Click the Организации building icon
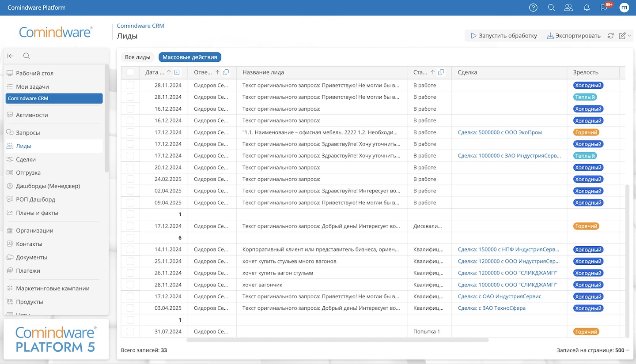 click(10, 230)
